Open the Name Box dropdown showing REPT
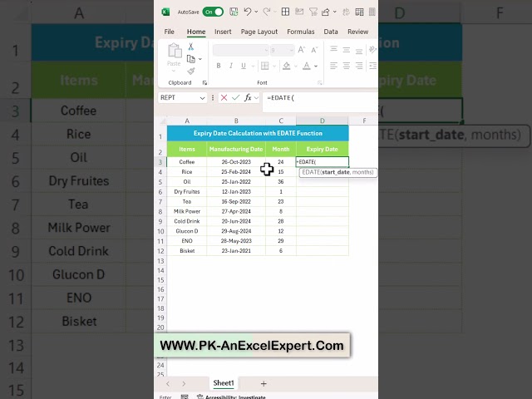The image size is (532, 399). [202, 98]
